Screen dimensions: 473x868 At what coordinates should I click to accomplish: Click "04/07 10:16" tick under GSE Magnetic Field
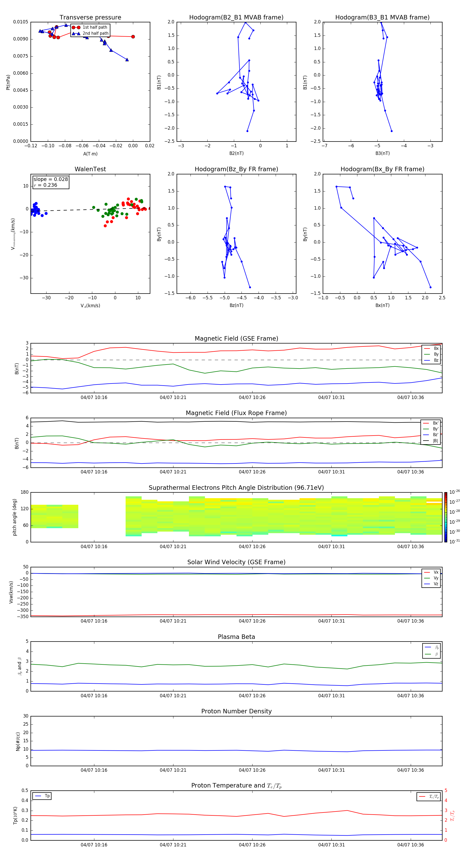coord(94,397)
